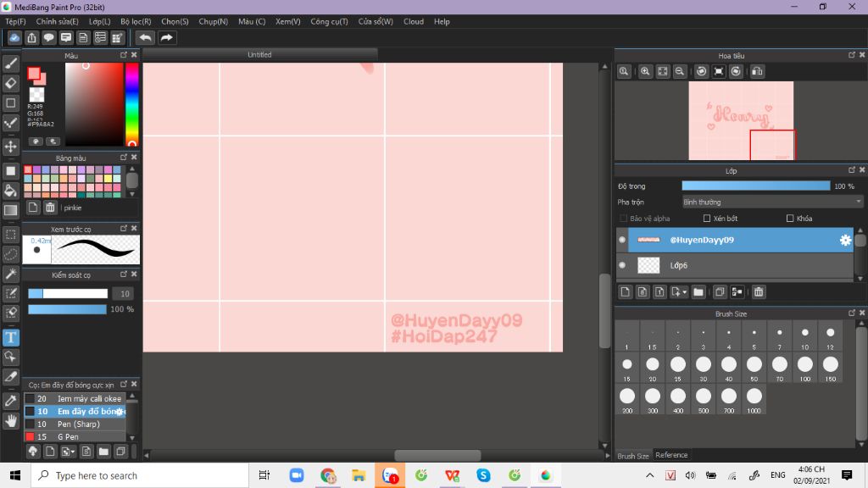Click the foreground color swatch
This screenshot has height=488, width=868.
click(34, 74)
